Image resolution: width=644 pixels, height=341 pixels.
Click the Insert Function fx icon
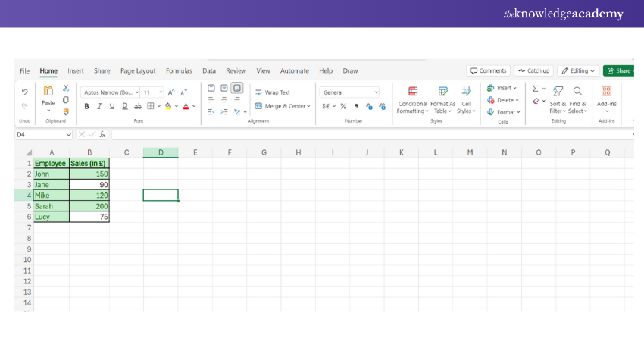(x=102, y=134)
